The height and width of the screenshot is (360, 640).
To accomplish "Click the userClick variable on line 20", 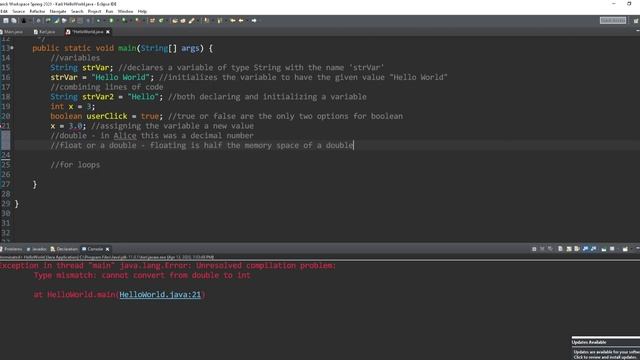I will tap(107, 116).
